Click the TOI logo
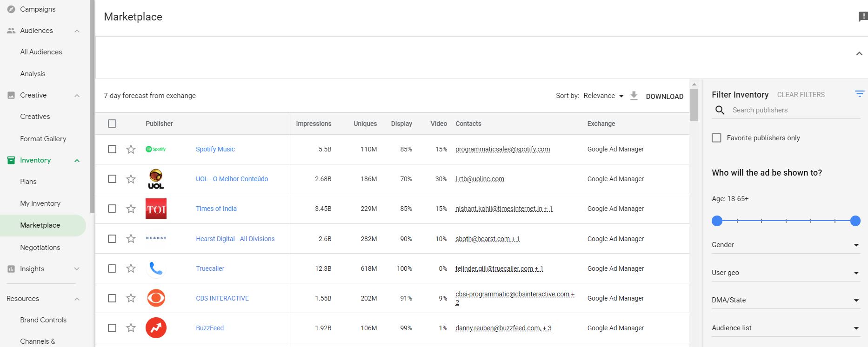 tap(156, 209)
